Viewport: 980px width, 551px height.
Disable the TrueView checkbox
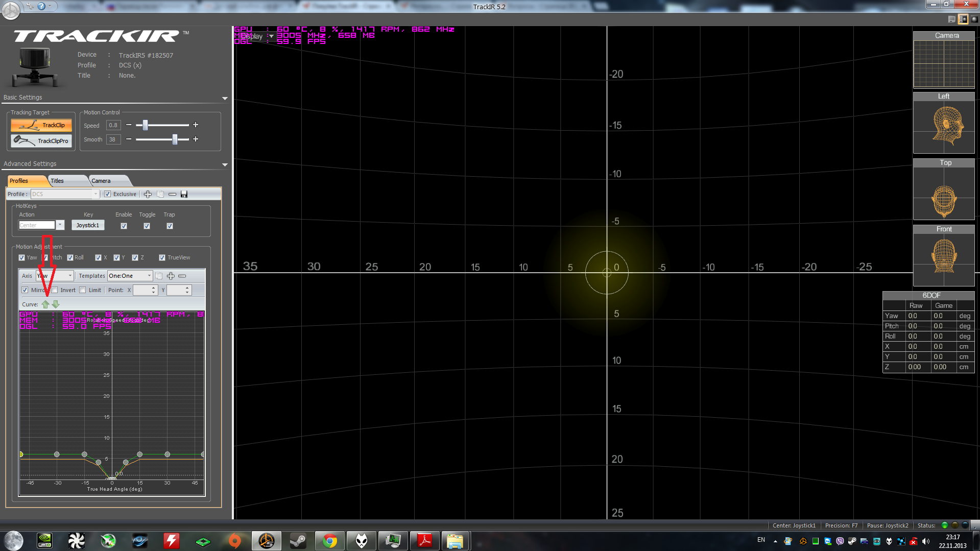pyautogui.click(x=162, y=257)
